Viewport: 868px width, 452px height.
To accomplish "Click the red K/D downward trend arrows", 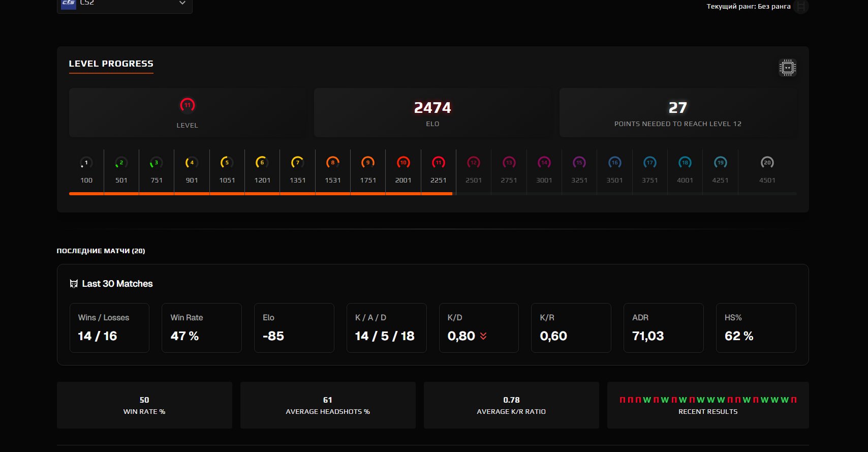I will pos(483,336).
